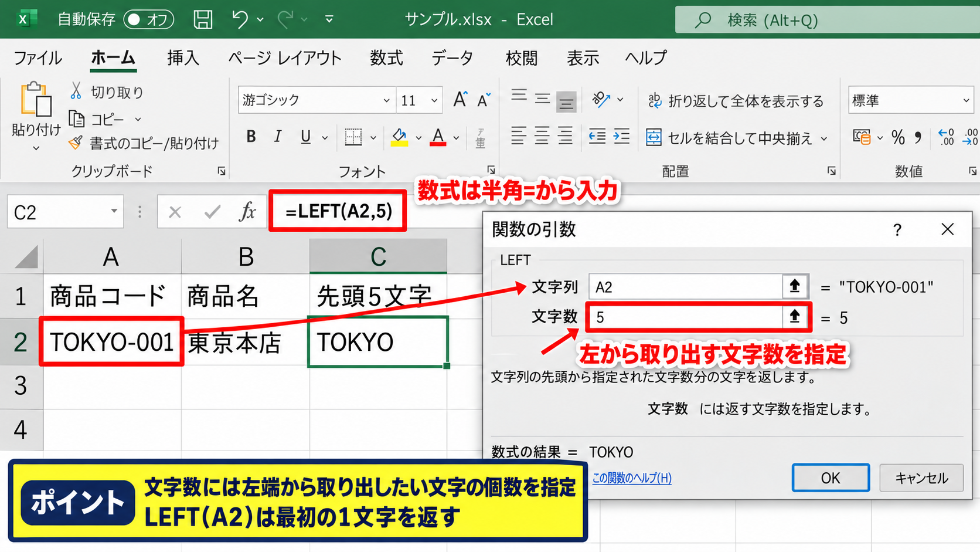This screenshot has width=980, height=552.
Task: Click the Help ? button in dialog
Action: (x=897, y=229)
